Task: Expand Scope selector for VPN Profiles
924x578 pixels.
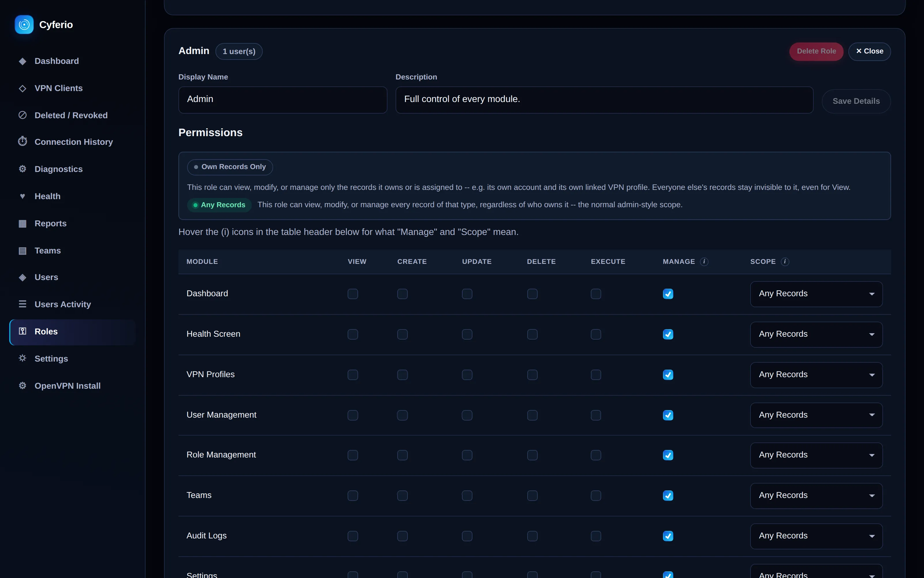Action: point(816,375)
